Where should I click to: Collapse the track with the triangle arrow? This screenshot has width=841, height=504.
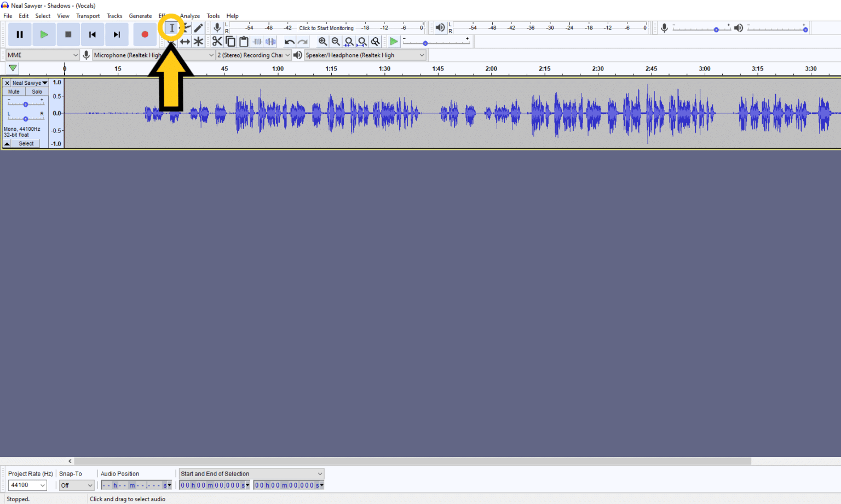7,143
